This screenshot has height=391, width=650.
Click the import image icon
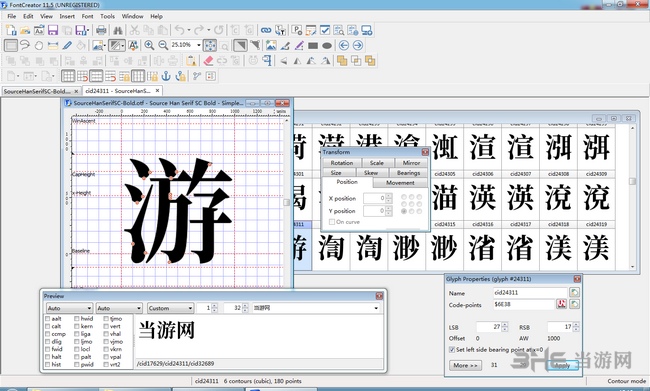pos(271,45)
